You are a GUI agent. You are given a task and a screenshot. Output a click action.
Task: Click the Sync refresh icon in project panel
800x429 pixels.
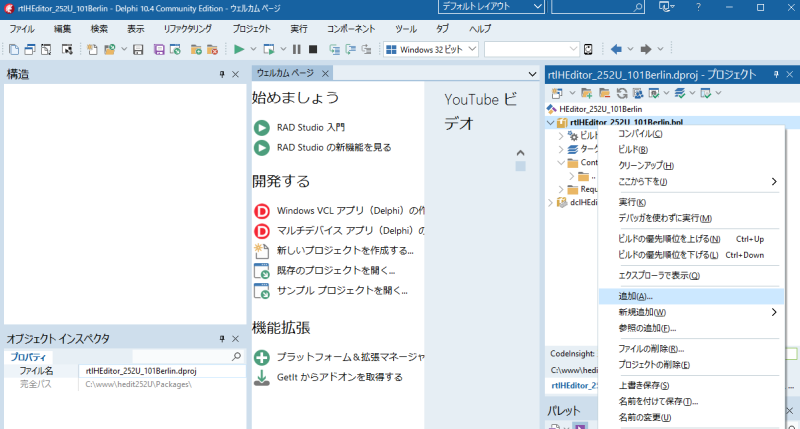pyautogui.click(x=621, y=93)
